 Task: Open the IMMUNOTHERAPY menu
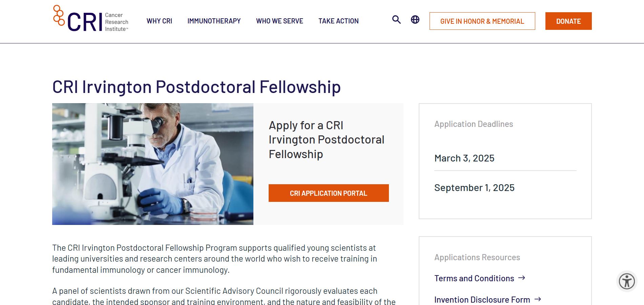[x=214, y=21]
